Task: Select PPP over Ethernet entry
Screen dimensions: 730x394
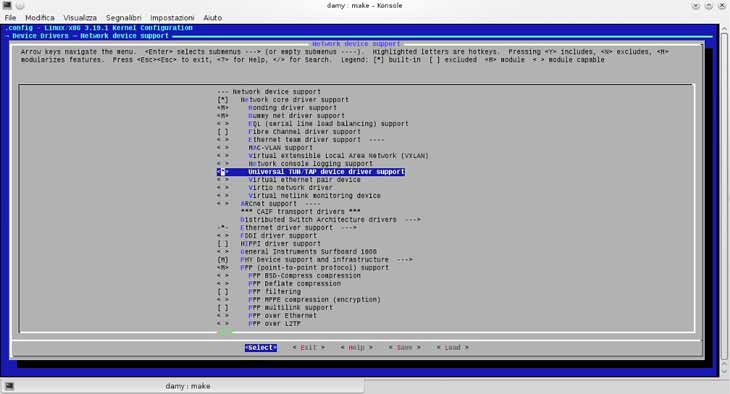Action: coord(282,315)
